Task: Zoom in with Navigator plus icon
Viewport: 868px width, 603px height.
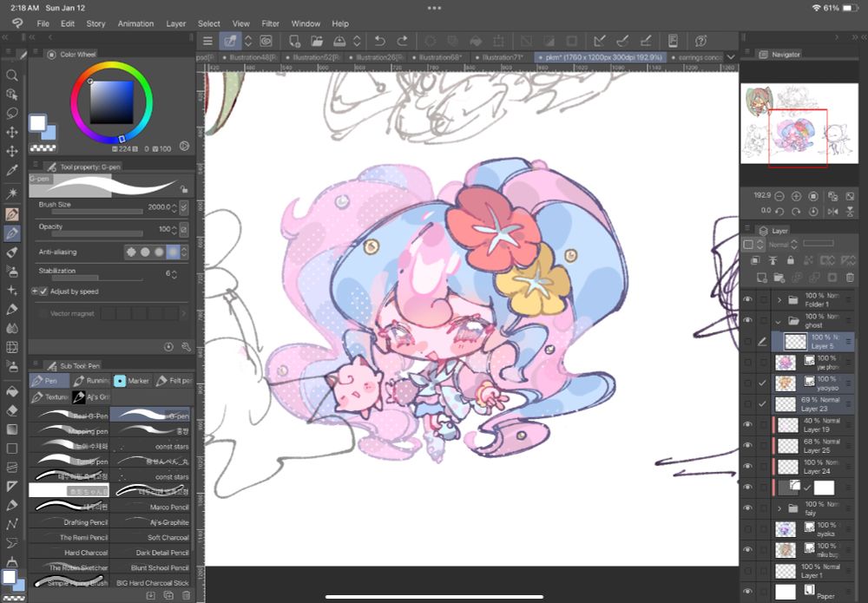Action: click(x=796, y=196)
